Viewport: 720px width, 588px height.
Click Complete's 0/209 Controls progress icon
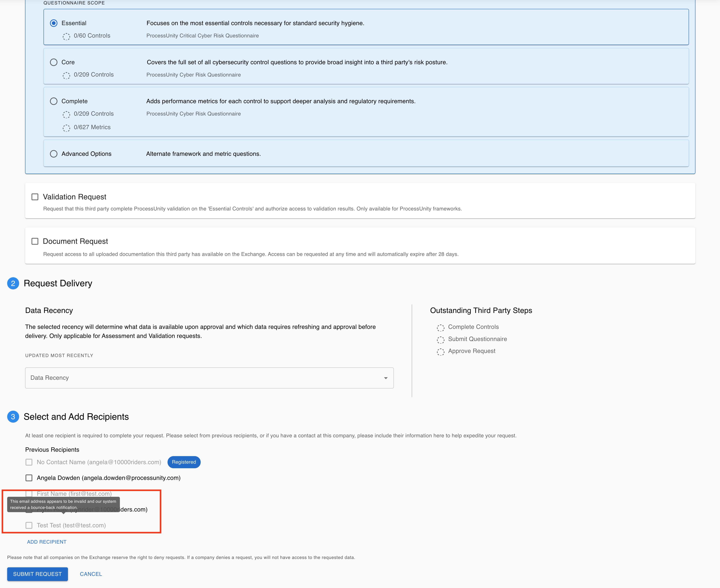pyautogui.click(x=66, y=114)
